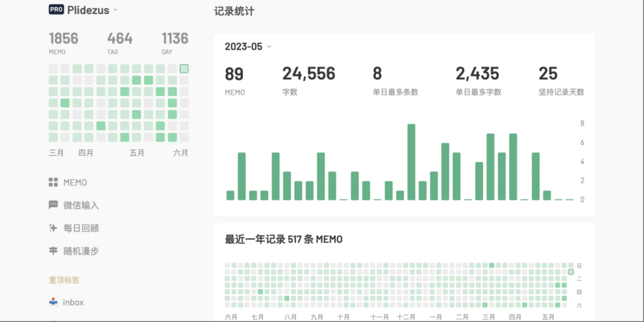The image size is (644, 322).
Task: Click the outlined today cell in sidebar heatmap
Action: (184, 69)
